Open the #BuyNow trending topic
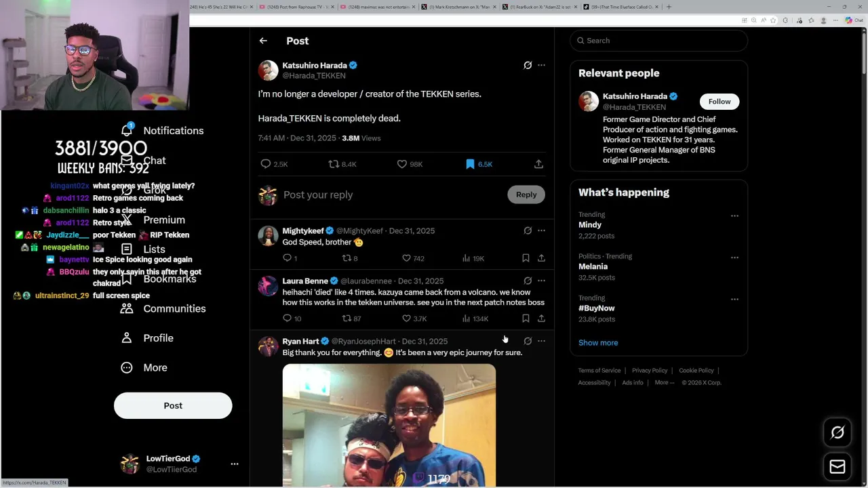Image resolution: width=868 pixels, height=488 pixels. (597, 308)
